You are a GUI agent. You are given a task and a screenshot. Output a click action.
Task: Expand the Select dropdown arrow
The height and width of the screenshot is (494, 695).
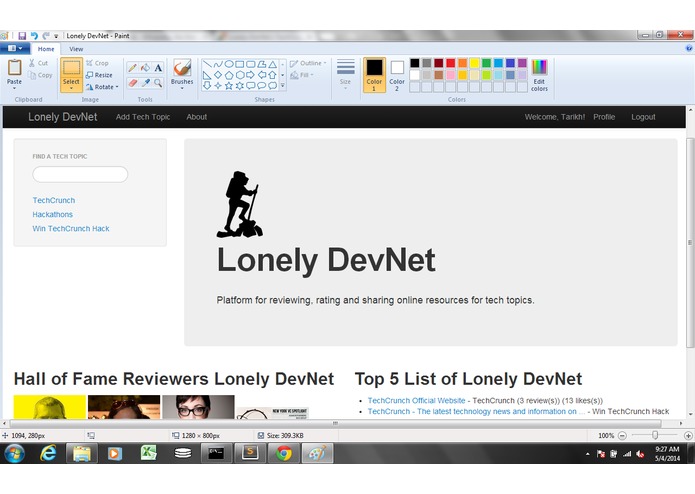point(71,88)
